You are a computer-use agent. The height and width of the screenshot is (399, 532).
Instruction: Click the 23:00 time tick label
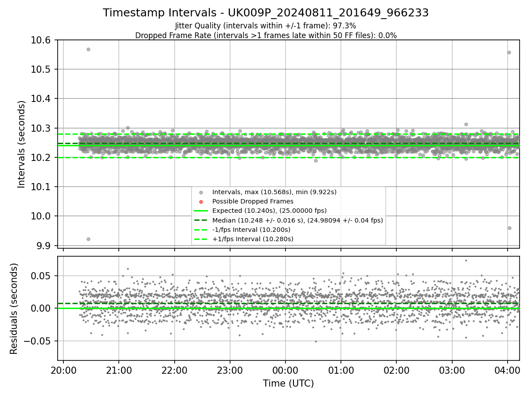[x=230, y=370]
